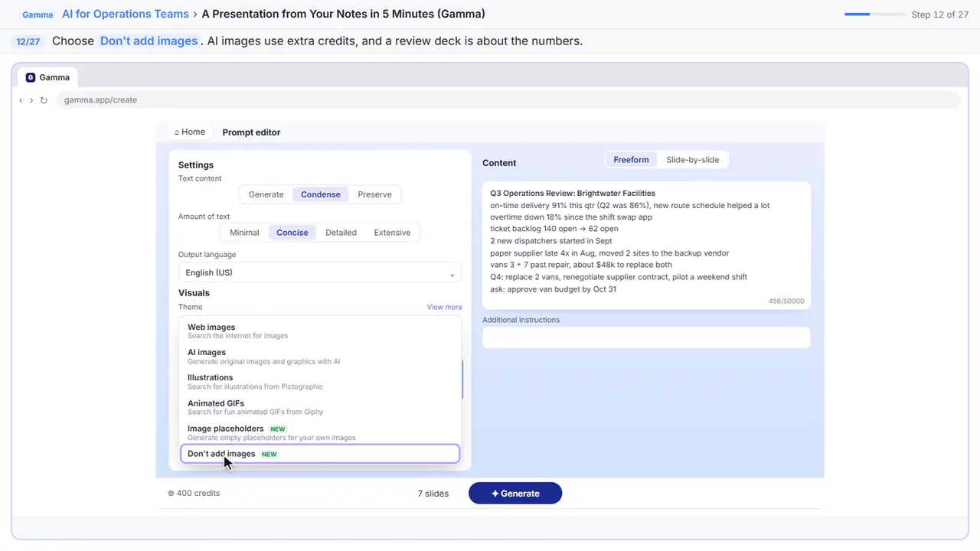Click into the Additional instructions field
The width and height of the screenshot is (980, 551).
(646, 337)
